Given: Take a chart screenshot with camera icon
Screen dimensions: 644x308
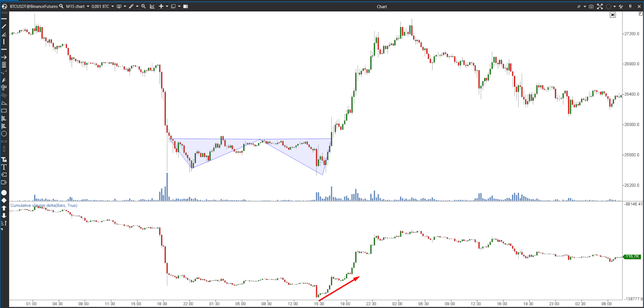Looking at the screenshot, I should click(x=591, y=6).
